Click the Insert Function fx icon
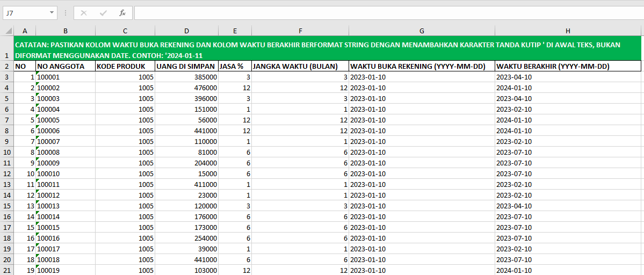This screenshot has height=275, width=644. [x=122, y=13]
